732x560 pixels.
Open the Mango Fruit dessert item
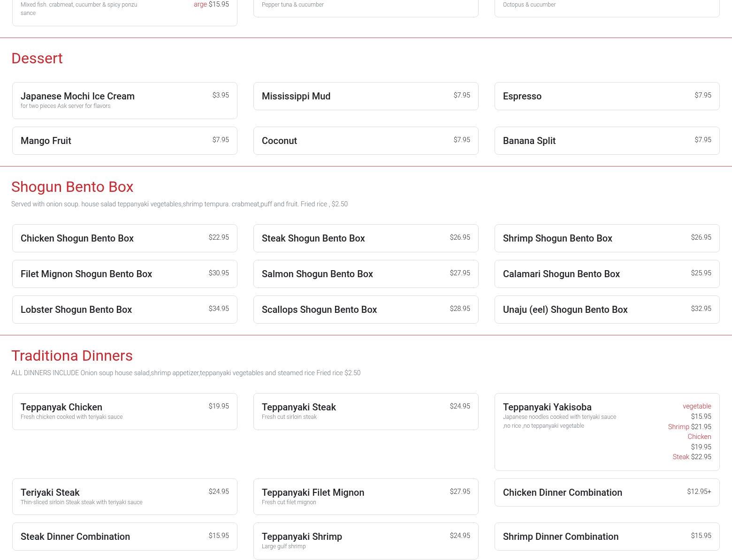click(124, 141)
